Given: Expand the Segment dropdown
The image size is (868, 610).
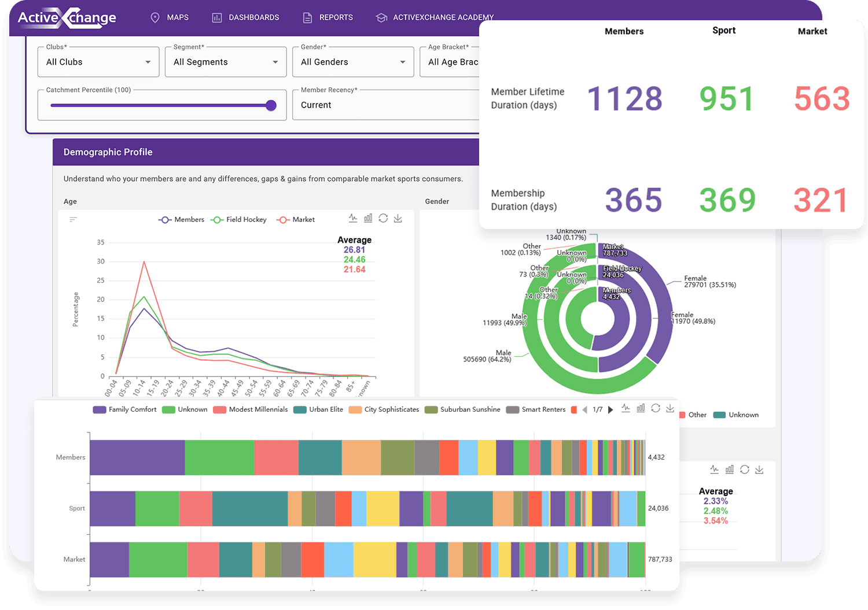Looking at the screenshot, I should [226, 62].
